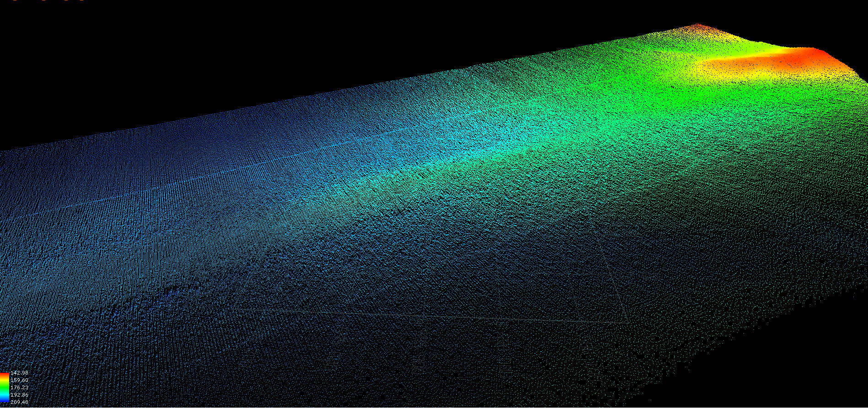Select the 192.86 legend label

coord(19,395)
